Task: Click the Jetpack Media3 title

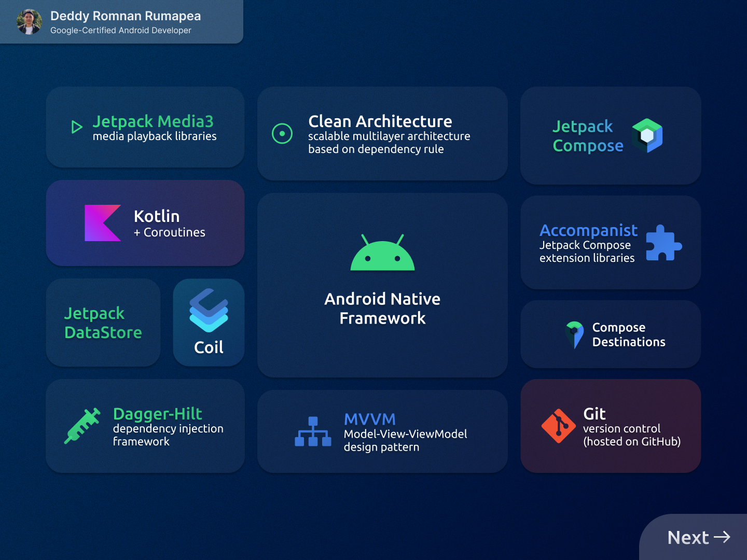Action: tap(153, 121)
